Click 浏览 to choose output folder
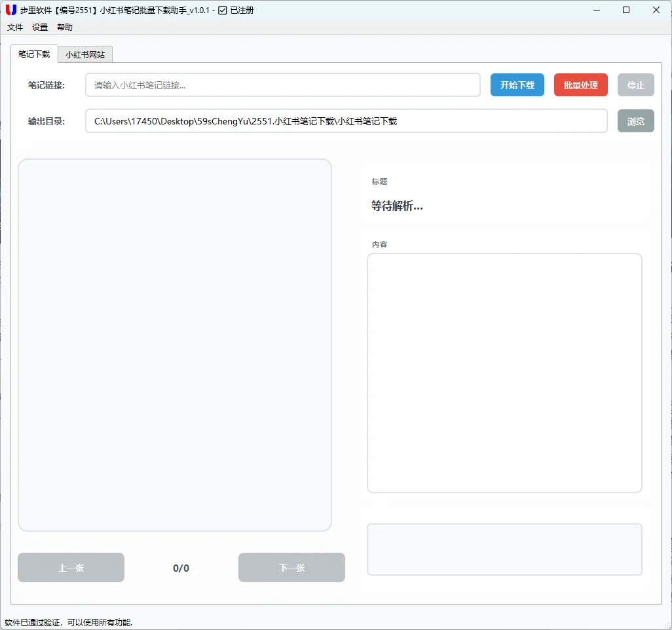The height and width of the screenshot is (630, 672). [x=636, y=121]
